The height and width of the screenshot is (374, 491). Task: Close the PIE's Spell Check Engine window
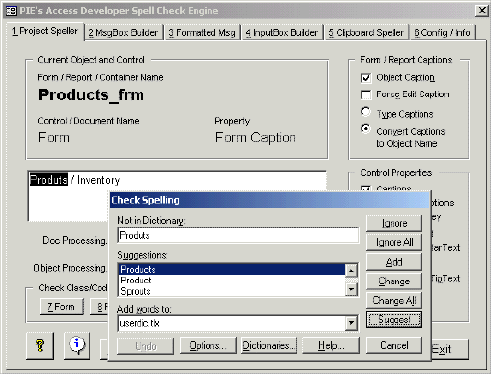481,11
